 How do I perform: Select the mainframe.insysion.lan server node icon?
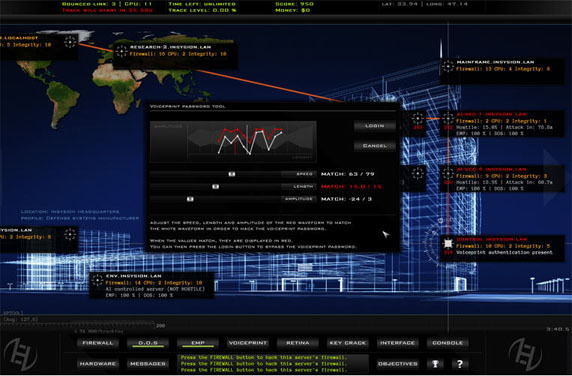(448, 66)
